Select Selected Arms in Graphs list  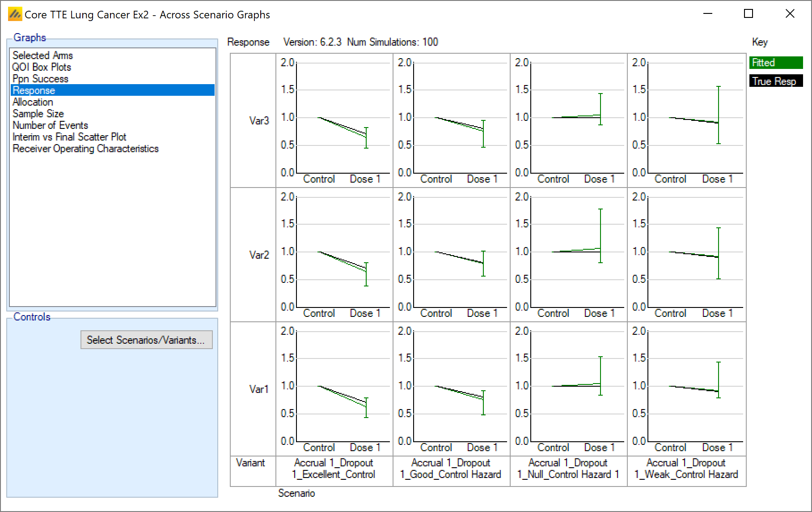(x=42, y=55)
